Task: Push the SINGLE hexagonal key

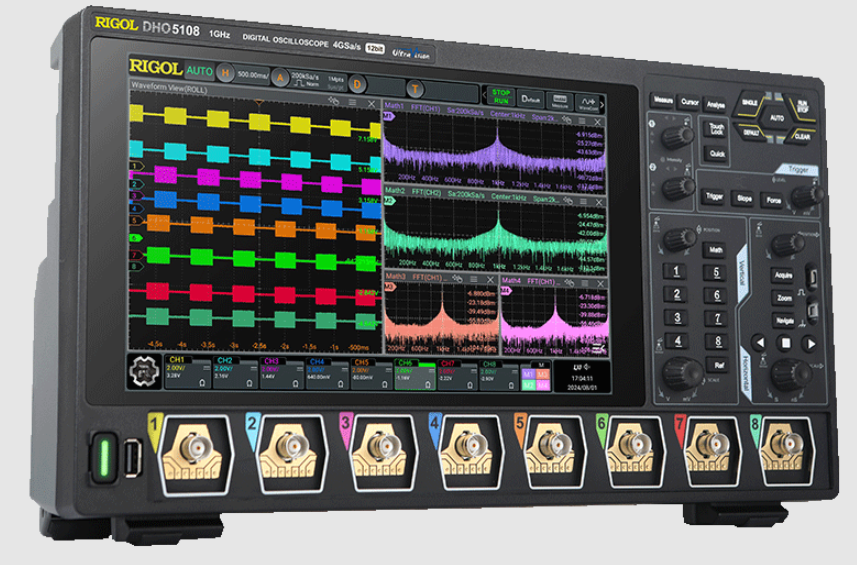Action: [749, 103]
